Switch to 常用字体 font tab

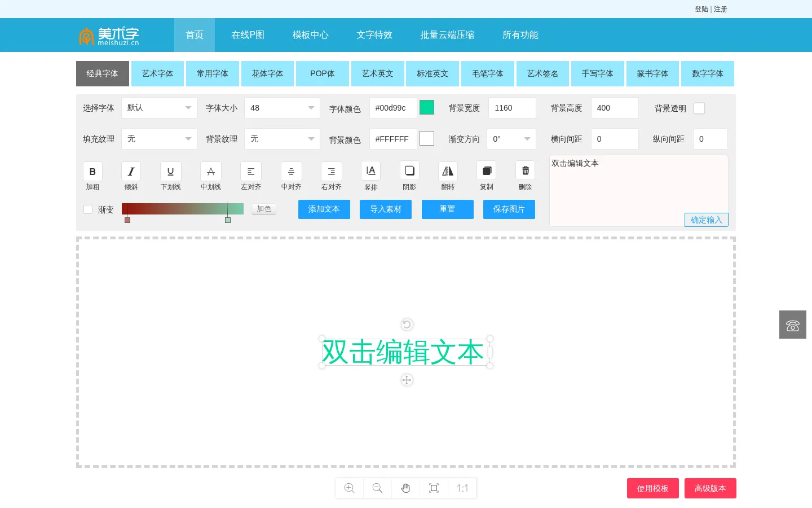pos(213,73)
